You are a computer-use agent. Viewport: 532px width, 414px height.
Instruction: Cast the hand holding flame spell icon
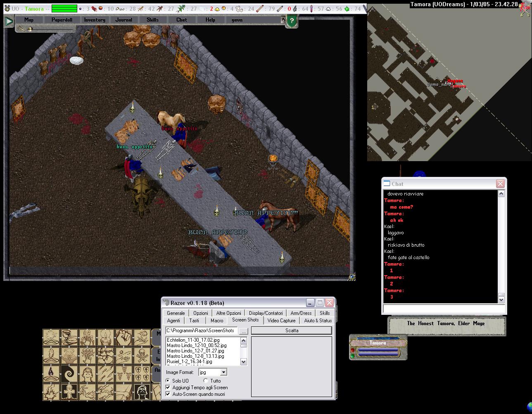pos(142,338)
